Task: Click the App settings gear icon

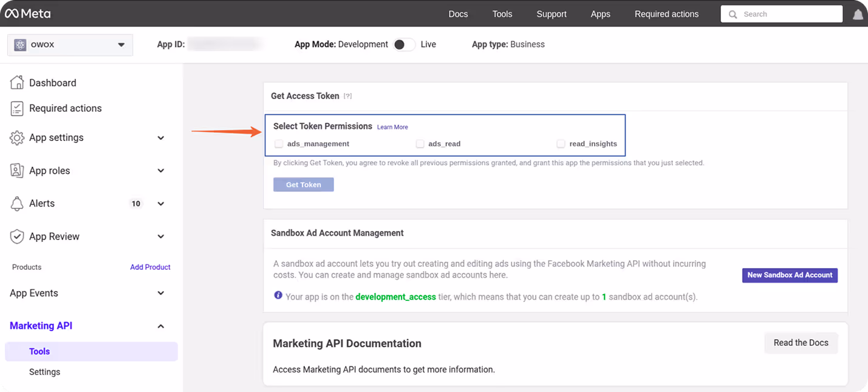Action: pos(17,137)
